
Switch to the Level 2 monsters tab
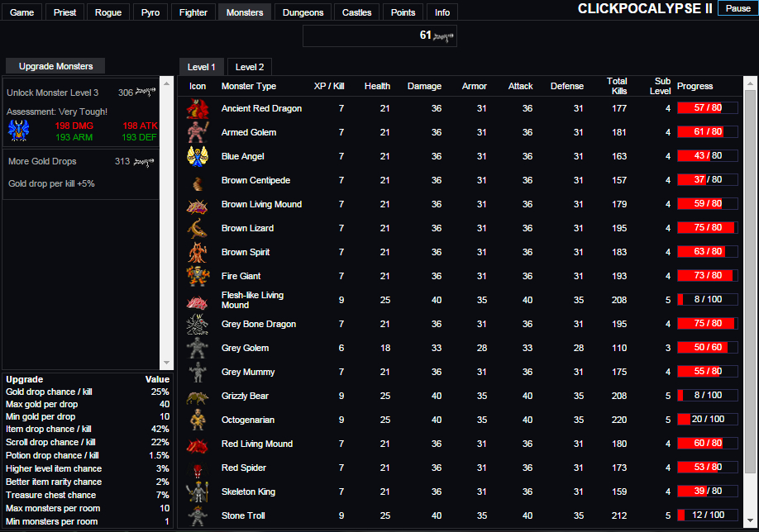pyautogui.click(x=250, y=67)
